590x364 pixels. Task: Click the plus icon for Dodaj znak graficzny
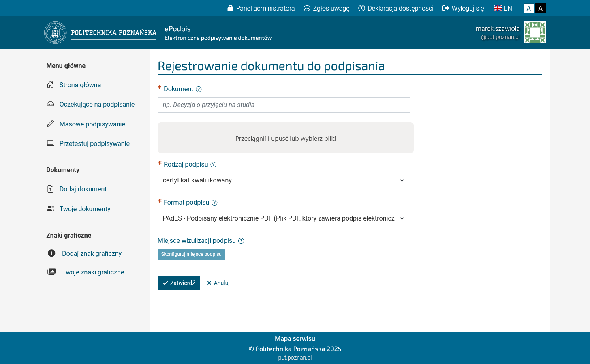tap(51, 253)
